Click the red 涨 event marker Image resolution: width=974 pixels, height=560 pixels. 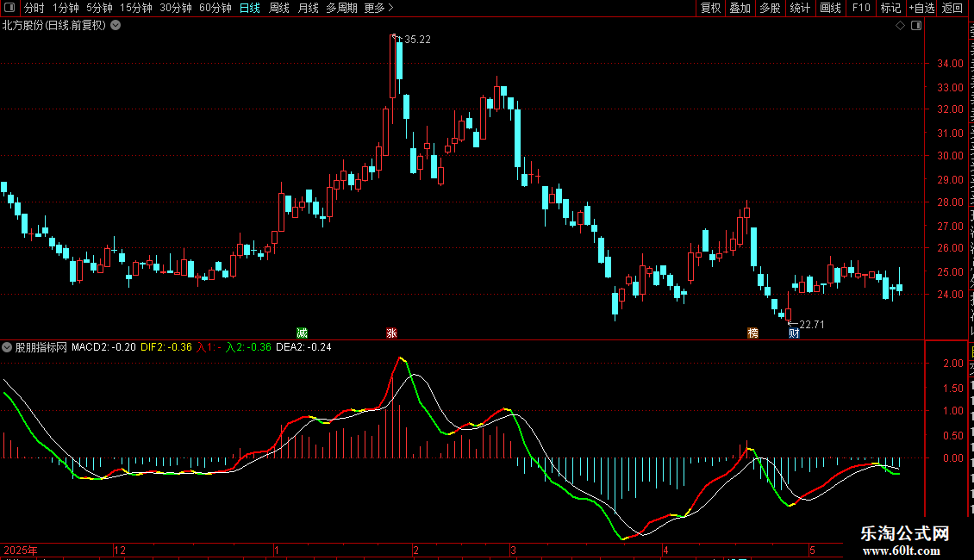[x=391, y=333]
